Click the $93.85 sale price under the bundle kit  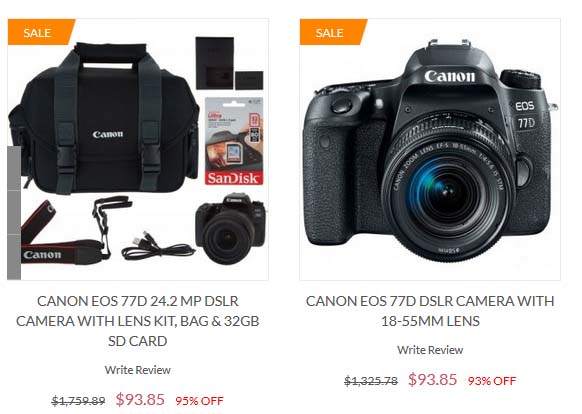coord(140,400)
